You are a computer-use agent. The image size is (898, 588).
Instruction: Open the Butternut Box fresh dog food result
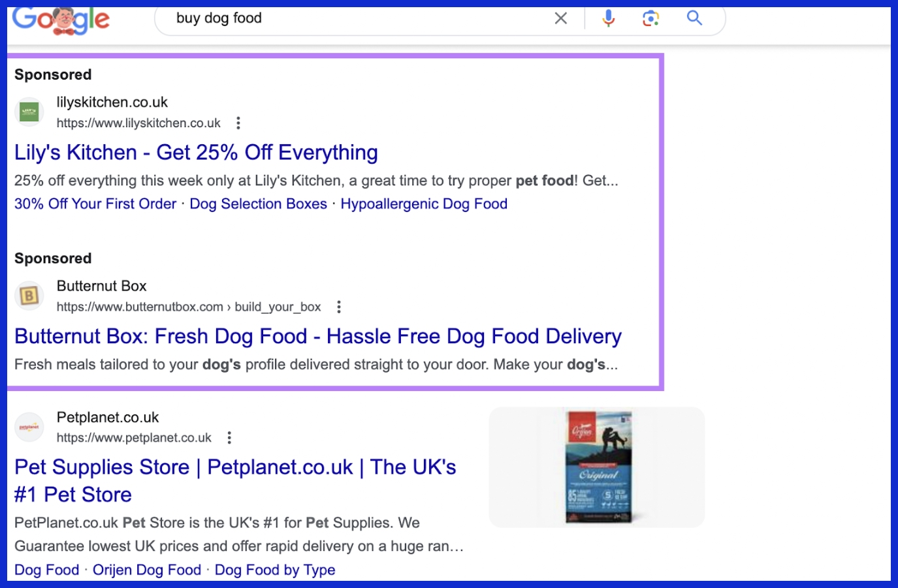317,335
